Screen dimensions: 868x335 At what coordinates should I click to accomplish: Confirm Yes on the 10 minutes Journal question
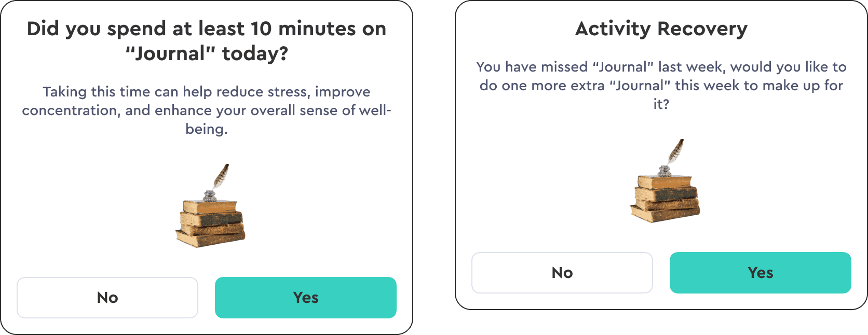pos(305,298)
